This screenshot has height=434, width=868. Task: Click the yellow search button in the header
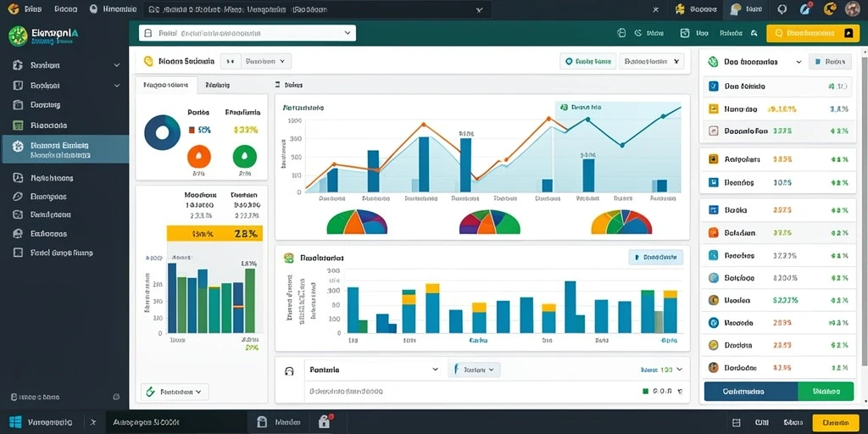(813, 33)
